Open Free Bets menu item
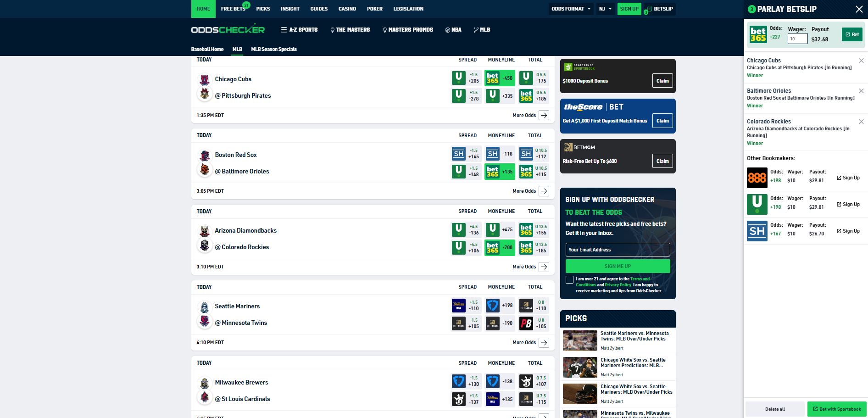The height and width of the screenshot is (418, 868). point(234,9)
